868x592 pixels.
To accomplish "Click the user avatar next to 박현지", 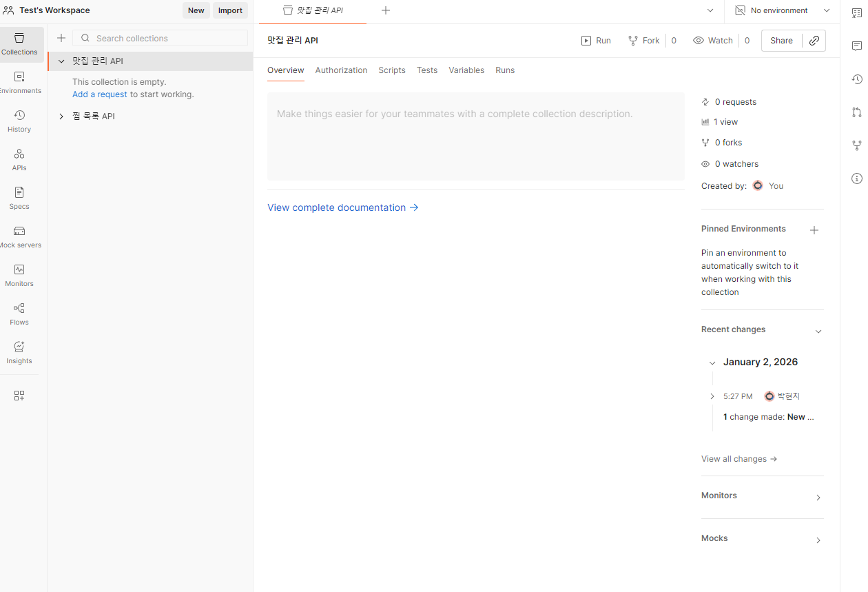I will (769, 396).
